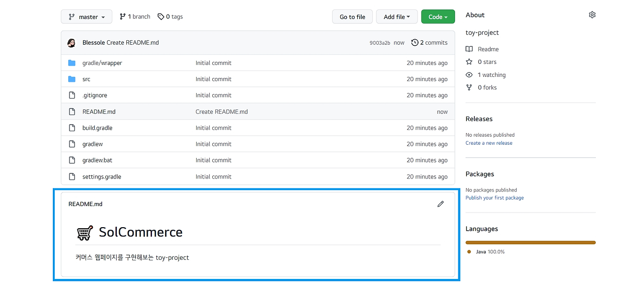Open Initial commit message for build.gradle row

coord(213,128)
